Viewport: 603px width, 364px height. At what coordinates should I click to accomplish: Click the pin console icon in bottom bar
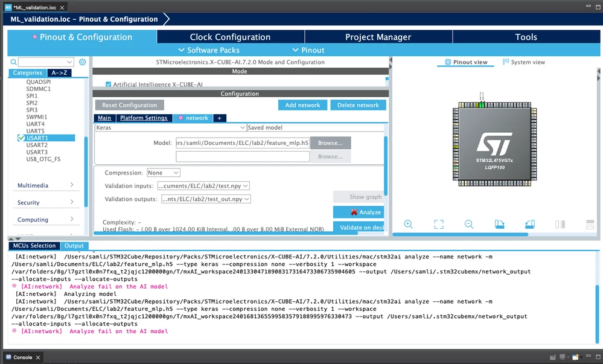(x=553, y=357)
